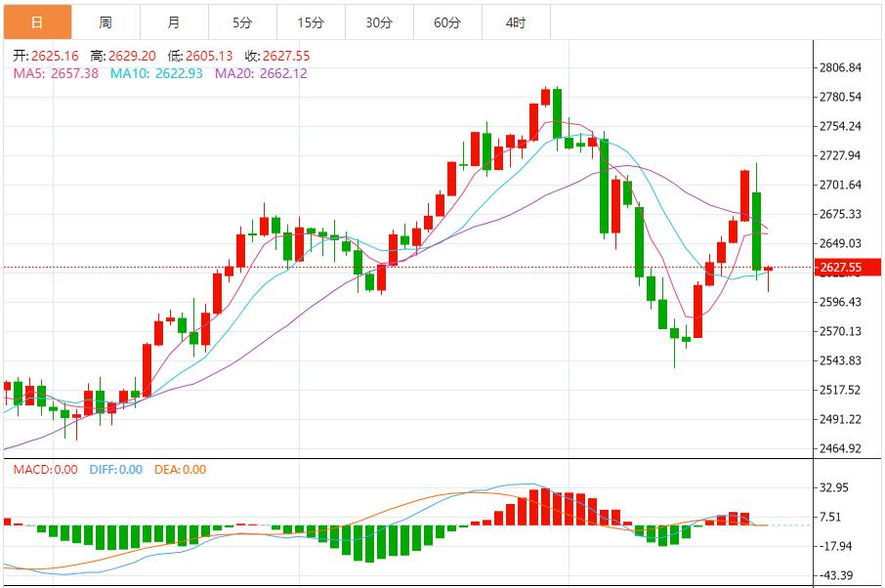Click the 2806.84 price axis label
This screenshot has height=588, width=885.
click(840, 67)
